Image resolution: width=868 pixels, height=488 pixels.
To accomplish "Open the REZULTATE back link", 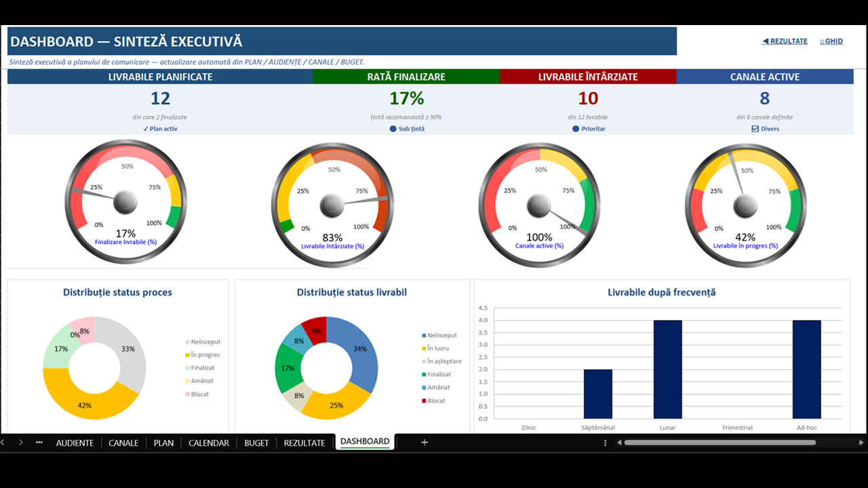I will [785, 41].
